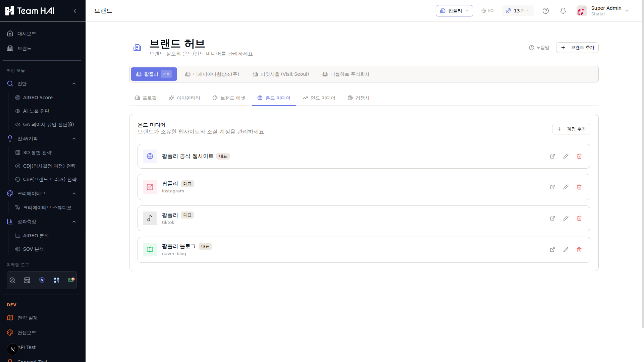Delete the instagram account entry

click(x=579, y=187)
